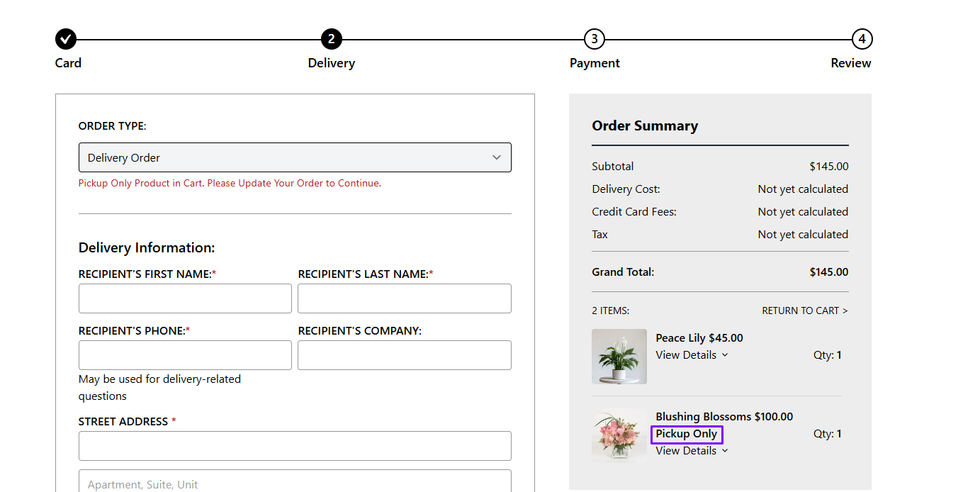Click the Peace Lily product thumbnail
980x492 pixels.
619,357
